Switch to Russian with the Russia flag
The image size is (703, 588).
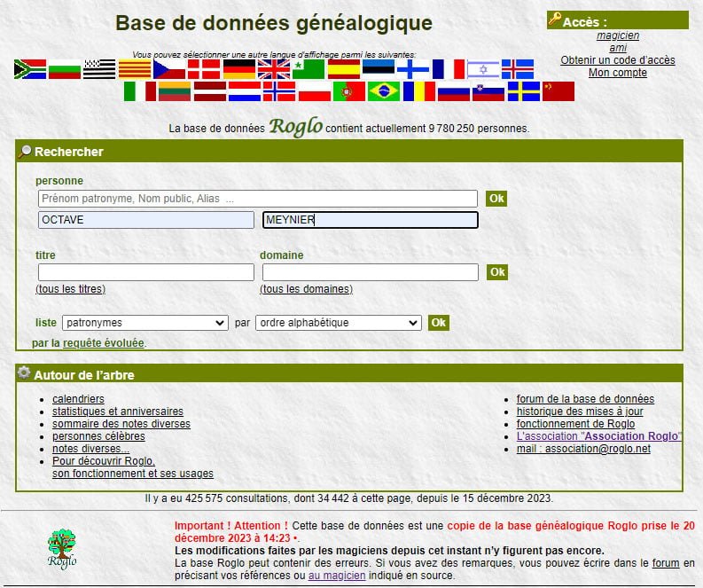point(454,91)
